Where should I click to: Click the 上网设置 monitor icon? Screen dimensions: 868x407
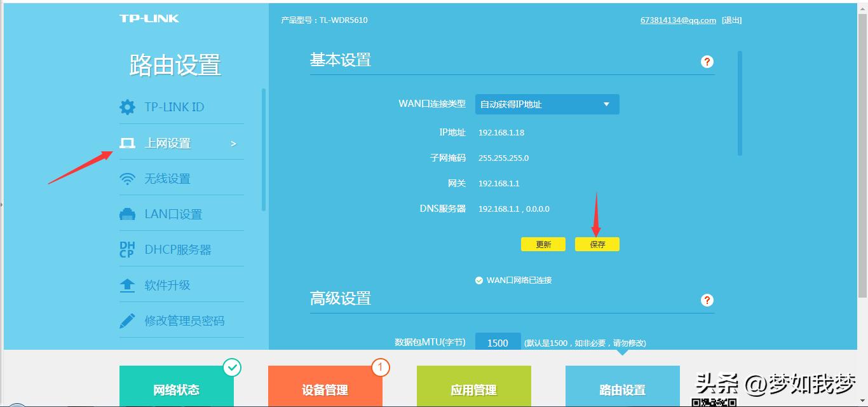(127, 142)
